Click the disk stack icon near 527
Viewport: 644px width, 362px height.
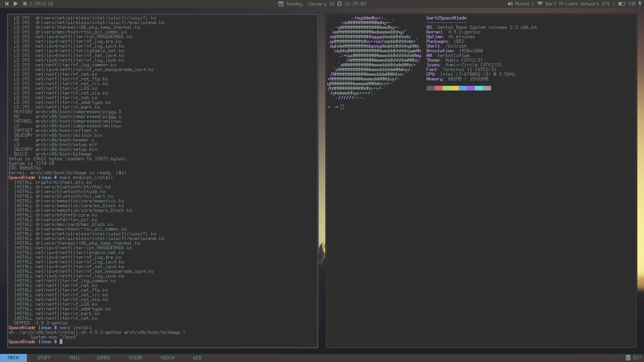coord(628,358)
